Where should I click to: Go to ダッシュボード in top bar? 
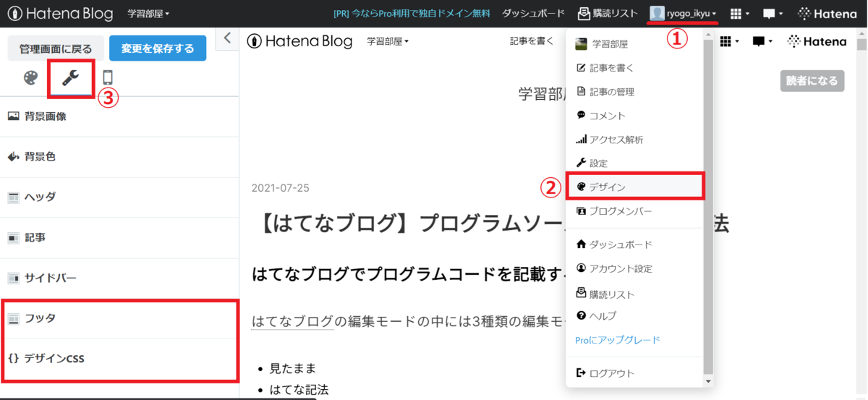(534, 14)
